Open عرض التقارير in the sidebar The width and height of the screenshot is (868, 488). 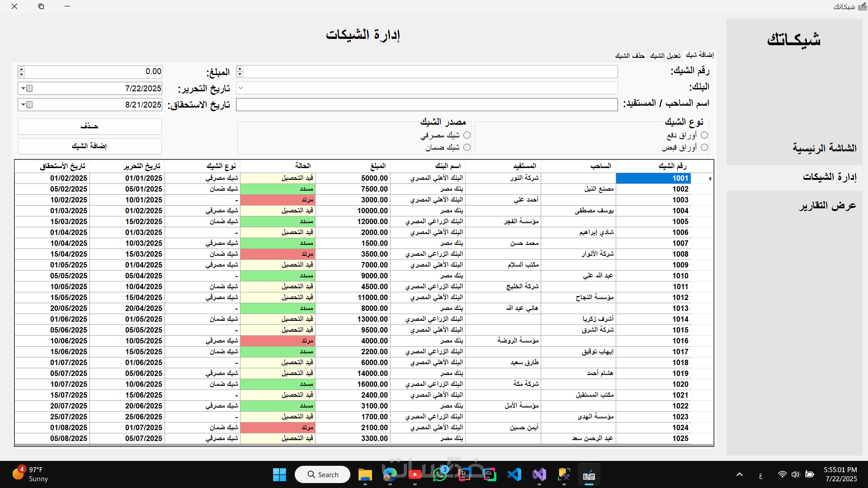click(x=827, y=206)
